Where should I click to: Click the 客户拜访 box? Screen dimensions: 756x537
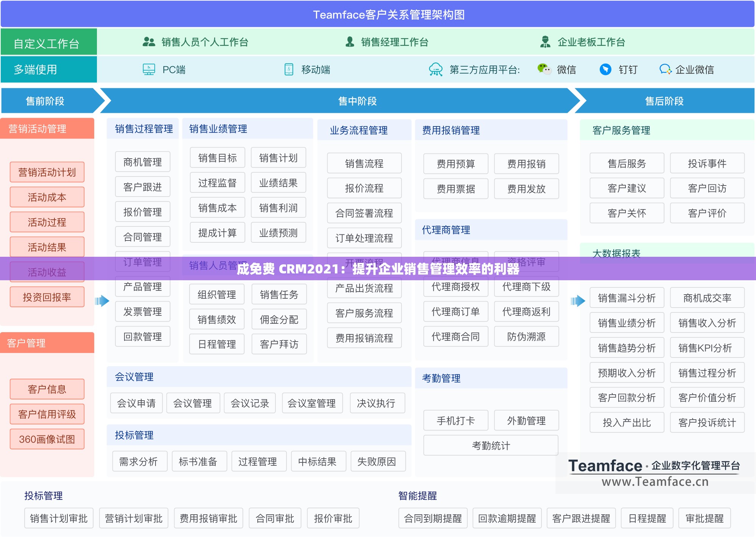click(279, 344)
